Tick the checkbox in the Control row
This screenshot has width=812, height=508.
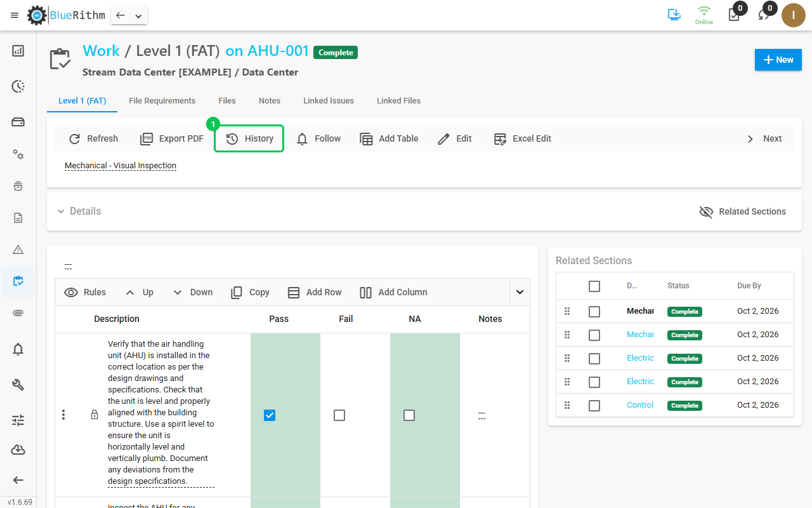pyautogui.click(x=594, y=406)
